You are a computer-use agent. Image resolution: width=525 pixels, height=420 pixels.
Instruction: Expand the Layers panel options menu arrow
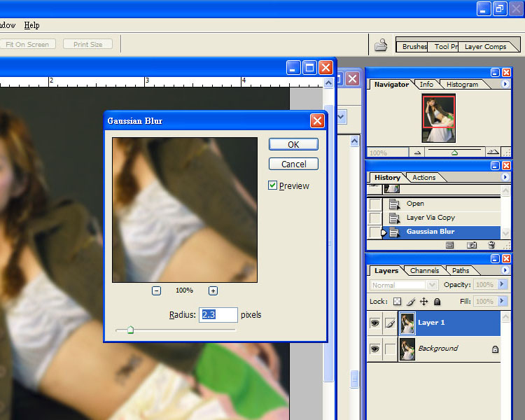505,270
